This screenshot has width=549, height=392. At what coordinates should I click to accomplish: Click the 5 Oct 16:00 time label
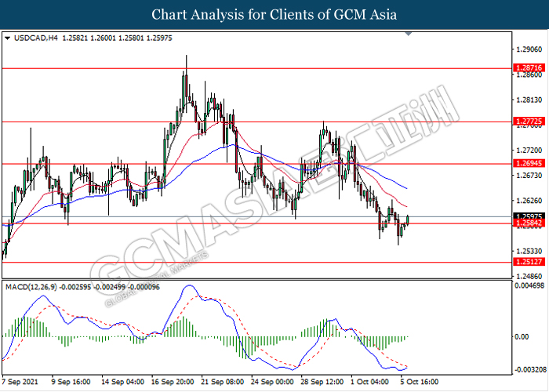click(x=420, y=382)
